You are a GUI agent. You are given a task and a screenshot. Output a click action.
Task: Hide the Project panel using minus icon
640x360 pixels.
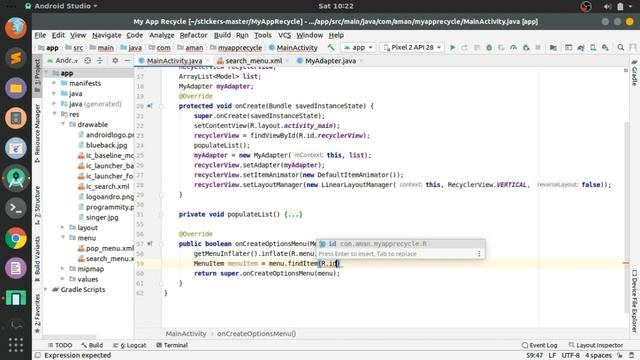point(127,60)
